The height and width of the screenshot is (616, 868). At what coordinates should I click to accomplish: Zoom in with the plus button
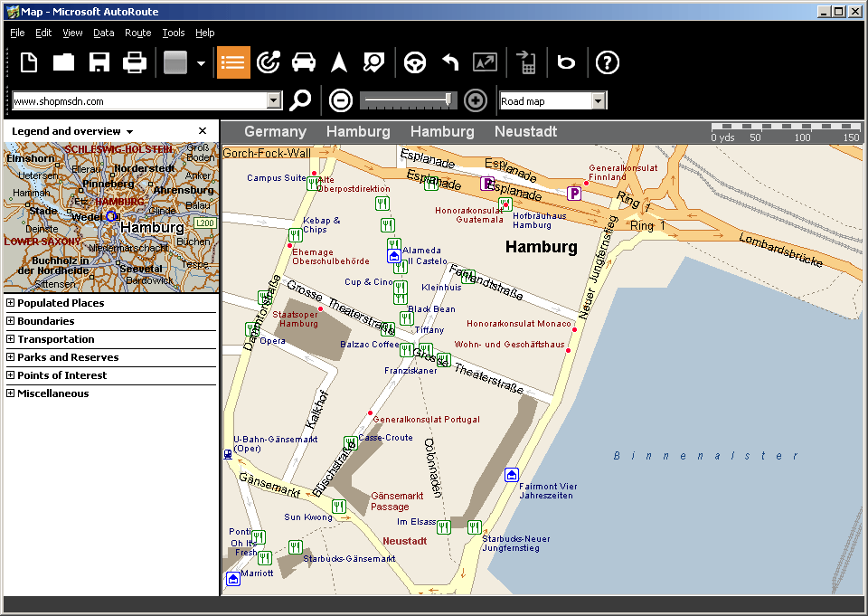pos(475,100)
